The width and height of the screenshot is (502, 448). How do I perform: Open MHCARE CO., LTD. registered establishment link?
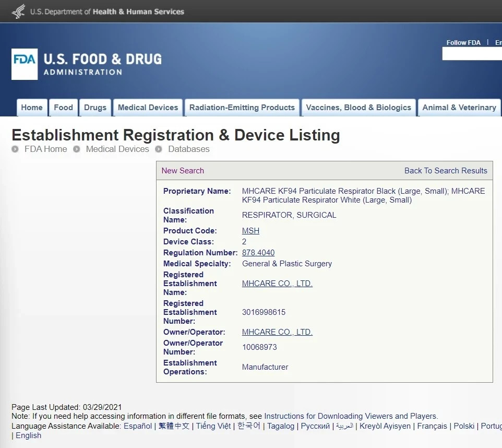pyautogui.click(x=277, y=284)
